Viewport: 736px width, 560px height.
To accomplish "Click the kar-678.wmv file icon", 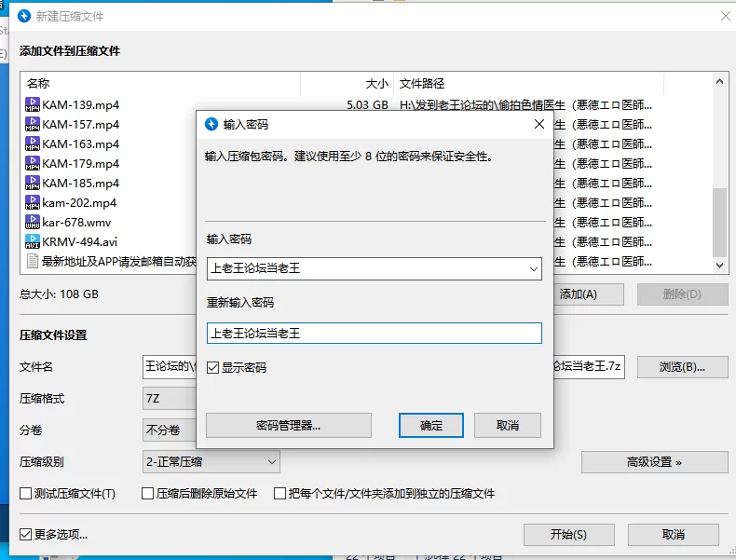I will click(x=33, y=222).
